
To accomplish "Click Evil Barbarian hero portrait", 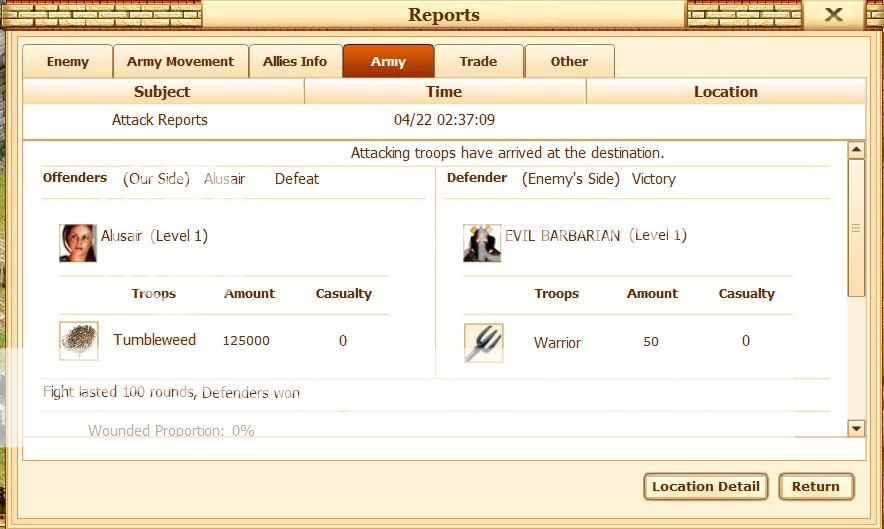I will coord(482,243).
